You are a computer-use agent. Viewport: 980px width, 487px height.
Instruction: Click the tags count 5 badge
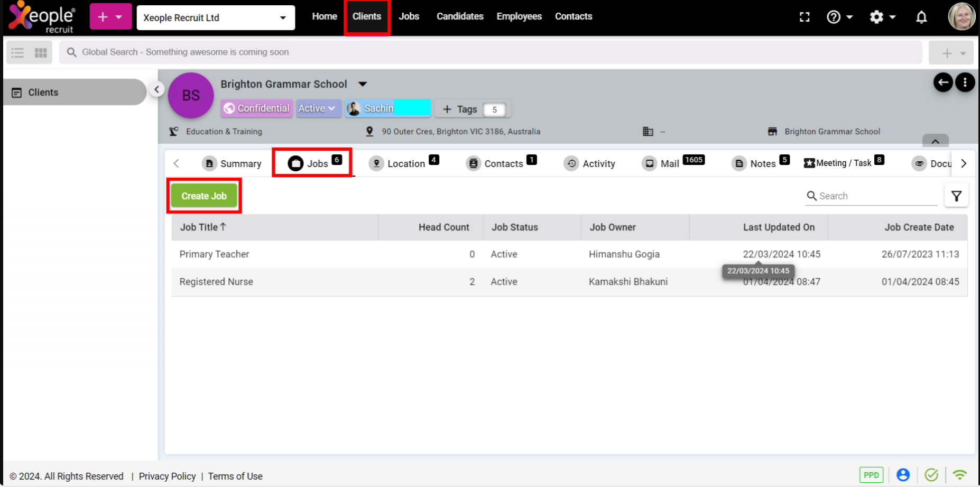tap(495, 109)
